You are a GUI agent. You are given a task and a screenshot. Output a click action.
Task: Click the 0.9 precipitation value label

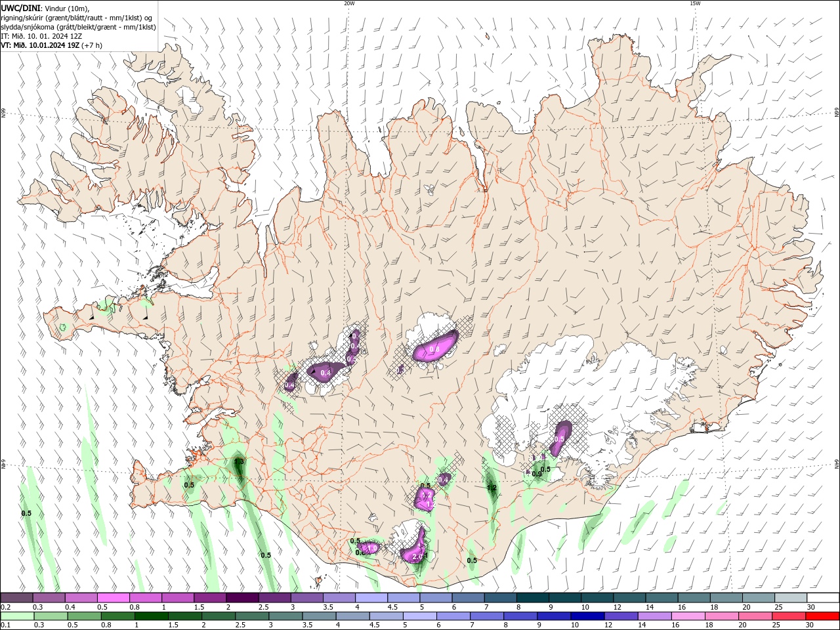[x=537, y=474]
